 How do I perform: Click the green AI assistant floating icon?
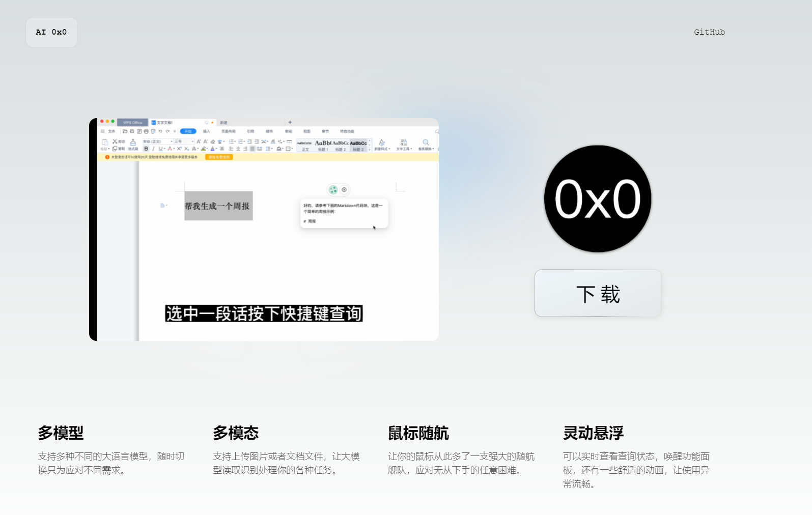point(333,190)
